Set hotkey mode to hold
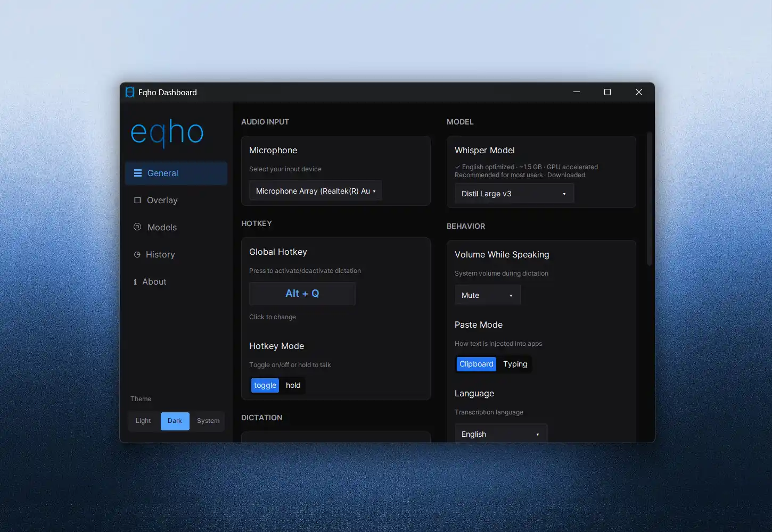 293,385
